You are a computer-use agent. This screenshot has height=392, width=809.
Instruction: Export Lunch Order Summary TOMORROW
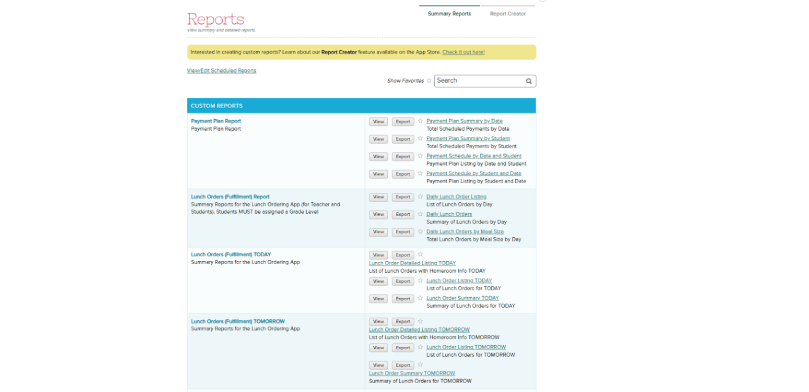403,365
